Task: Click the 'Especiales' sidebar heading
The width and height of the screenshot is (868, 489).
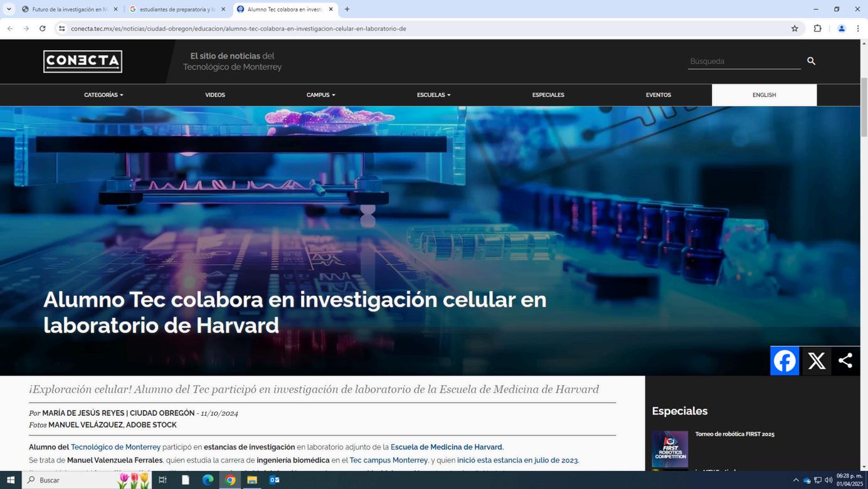Action: pos(680,411)
